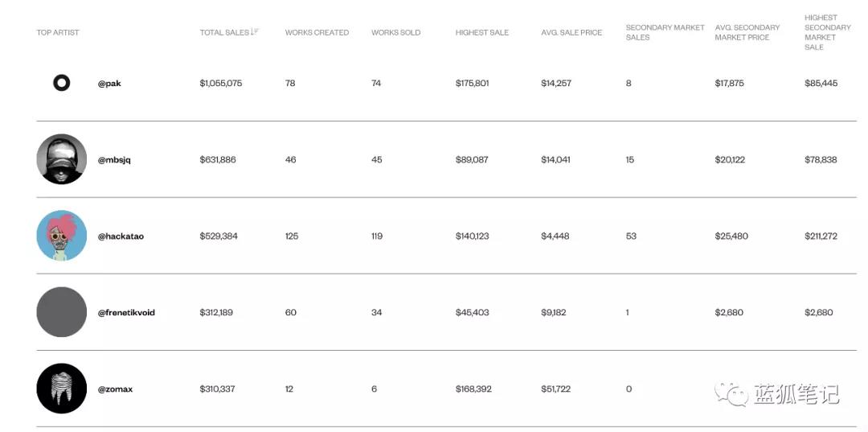Choose Avg. Secondary Market Price header

(x=747, y=33)
